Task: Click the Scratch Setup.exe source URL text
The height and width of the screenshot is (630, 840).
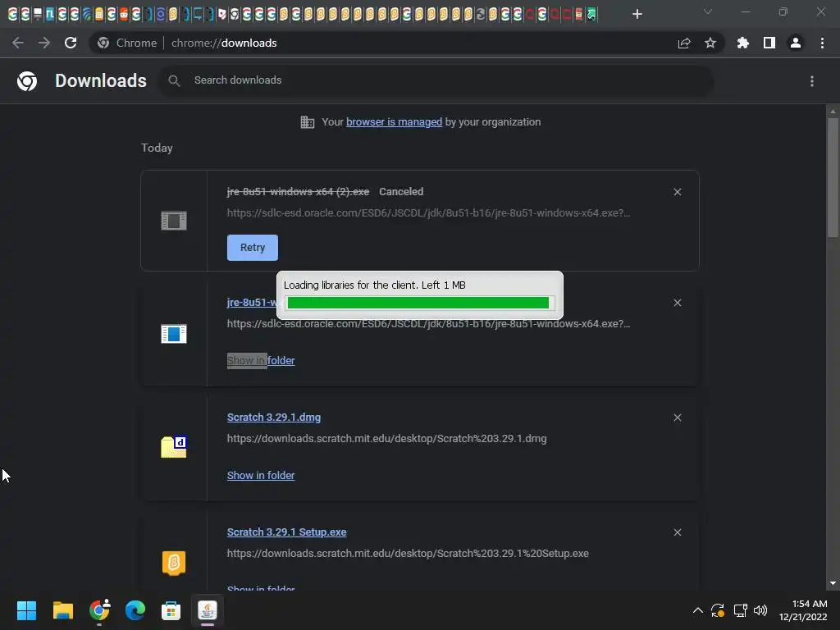Action: (x=408, y=554)
